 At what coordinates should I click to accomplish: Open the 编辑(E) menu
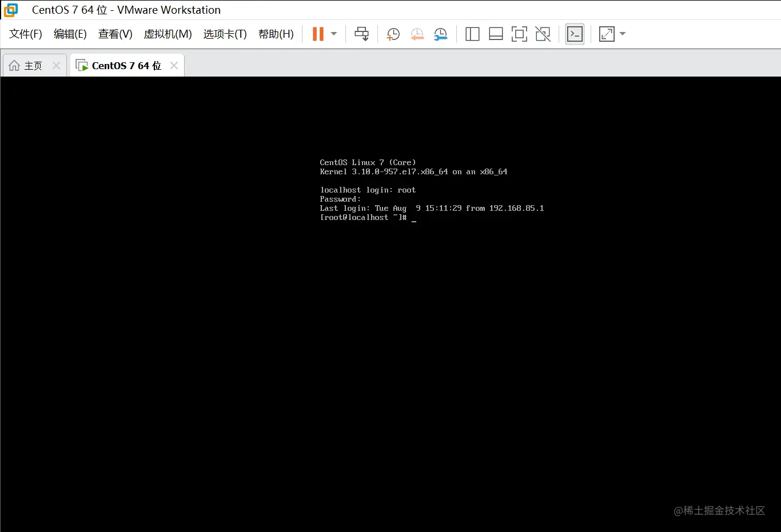(70, 34)
